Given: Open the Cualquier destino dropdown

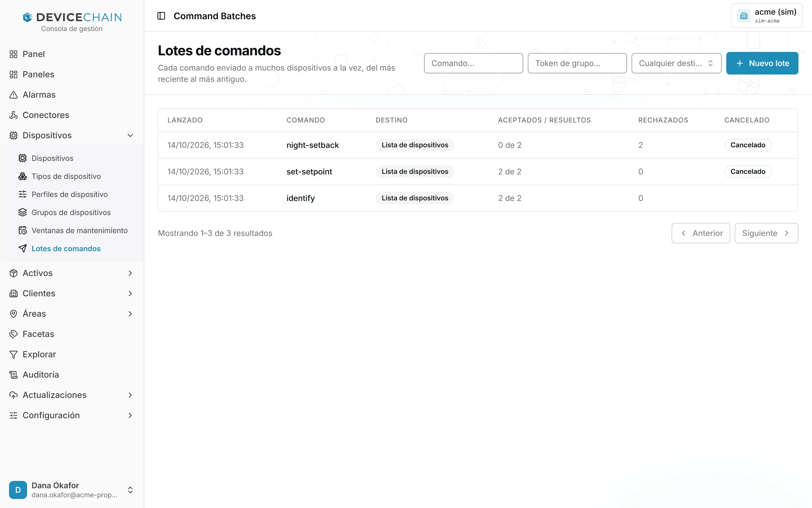Looking at the screenshot, I should (676, 63).
